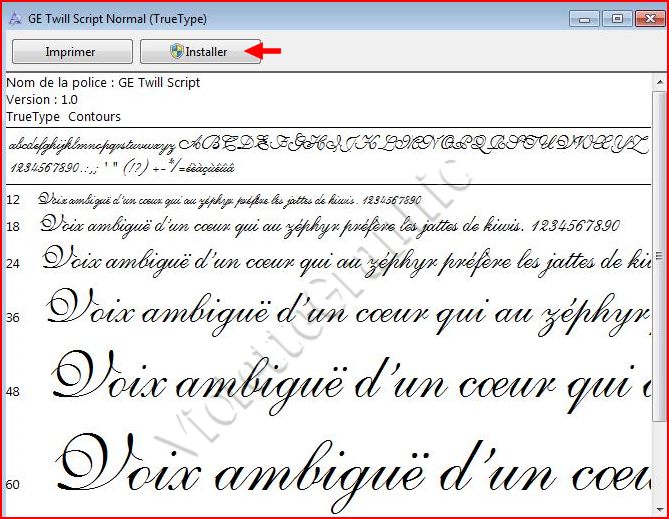The width and height of the screenshot is (669, 519).
Task: Click the Imprimer button
Action: [71, 51]
